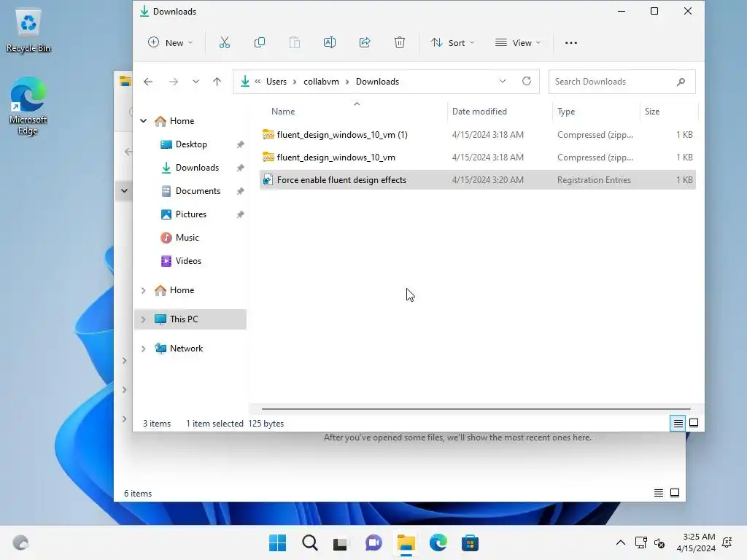Switch to large icons view in status bar

click(694, 423)
